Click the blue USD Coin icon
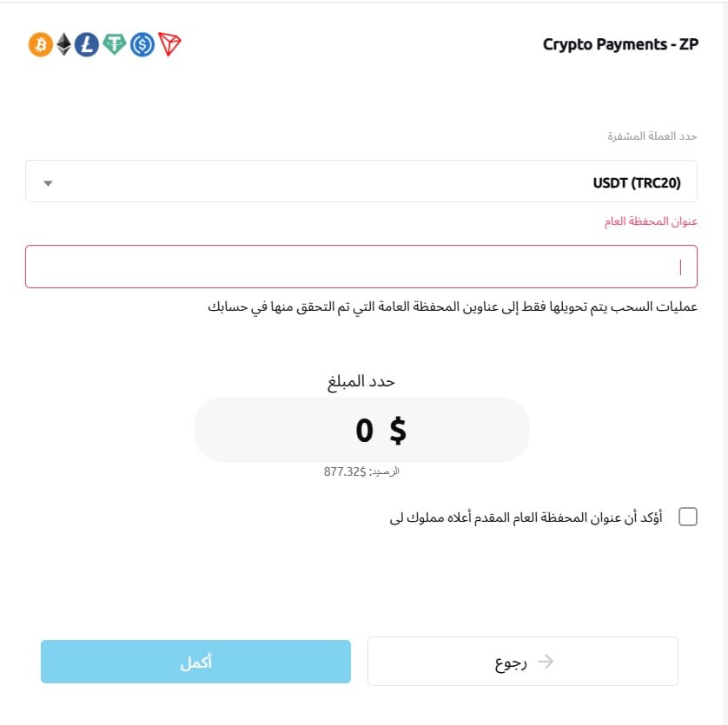The width and height of the screenshot is (728, 725). (x=142, y=44)
